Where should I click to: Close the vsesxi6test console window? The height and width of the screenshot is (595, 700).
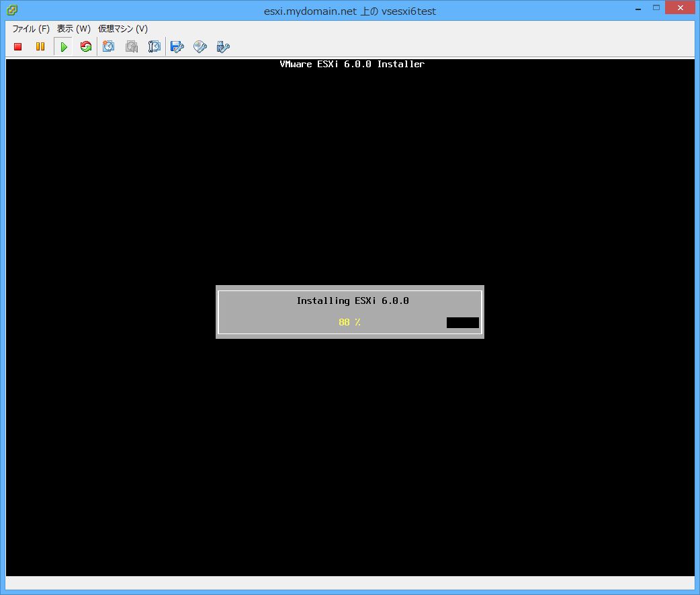point(680,7)
